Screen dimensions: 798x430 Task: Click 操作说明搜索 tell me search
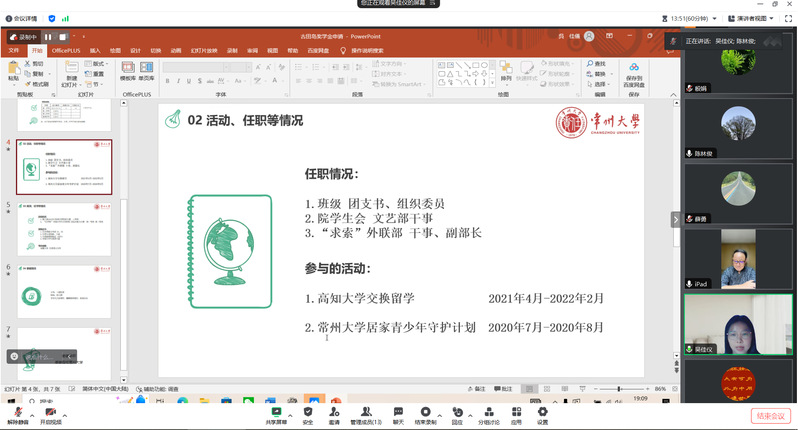click(x=362, y=50)
